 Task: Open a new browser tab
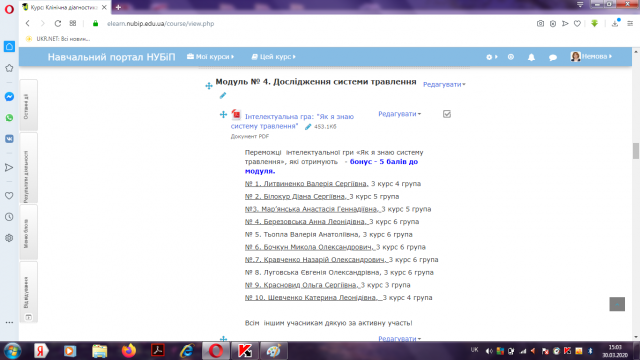click(x=118, y=7)
